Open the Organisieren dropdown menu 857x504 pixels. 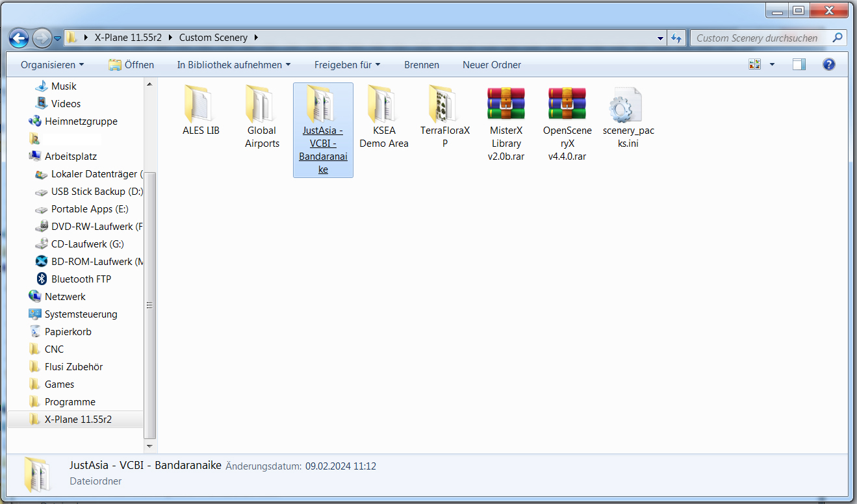pos(52,65)
